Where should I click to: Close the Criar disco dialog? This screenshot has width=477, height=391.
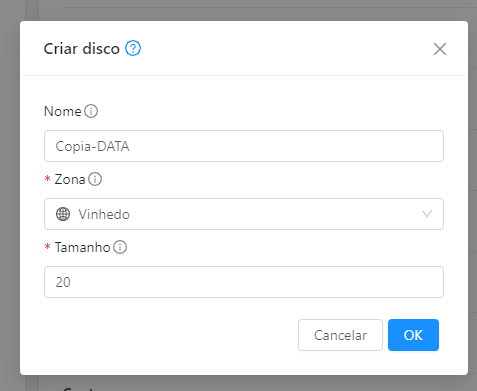(440, 49)
